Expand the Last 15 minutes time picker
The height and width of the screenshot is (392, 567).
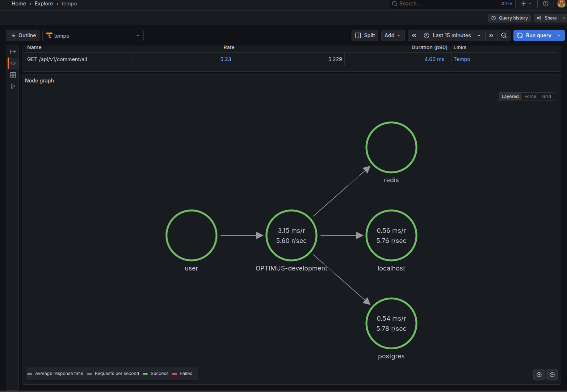click(452, 35)
